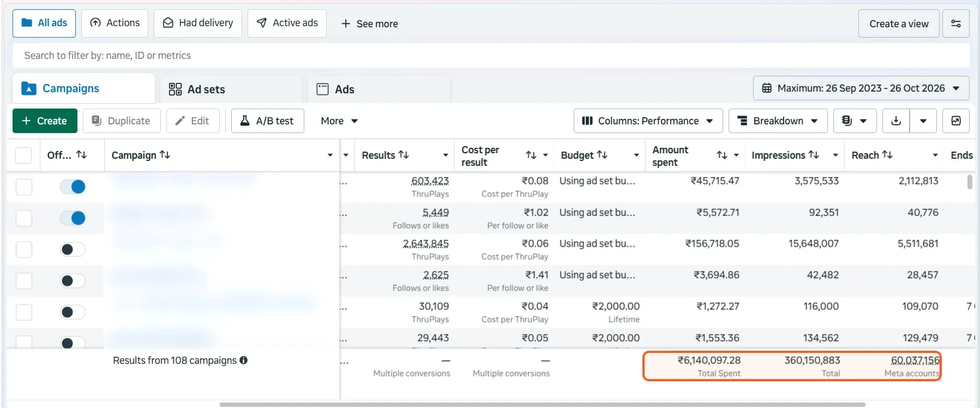Open Reach column options arrow
Viewport: 980px width, 408px height.
(x=935, y=155)
